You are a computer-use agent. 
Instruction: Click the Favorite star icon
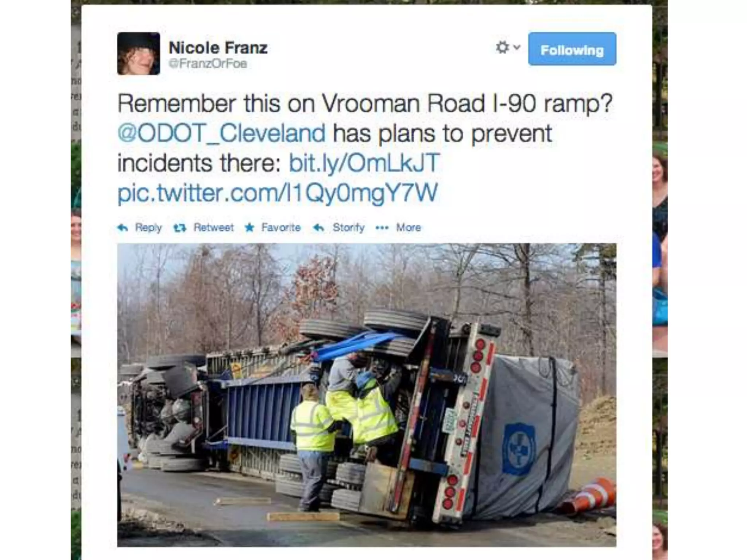click(249, 228)
